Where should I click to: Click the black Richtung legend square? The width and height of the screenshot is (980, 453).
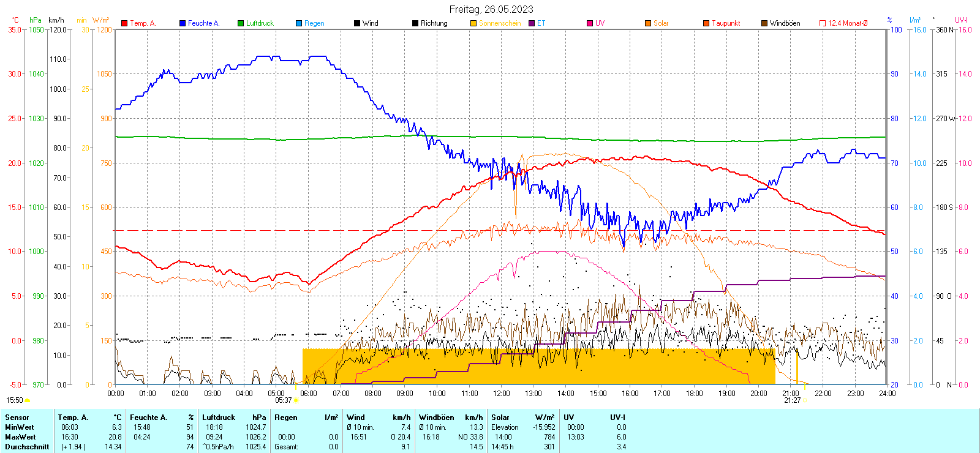[415, 23]
